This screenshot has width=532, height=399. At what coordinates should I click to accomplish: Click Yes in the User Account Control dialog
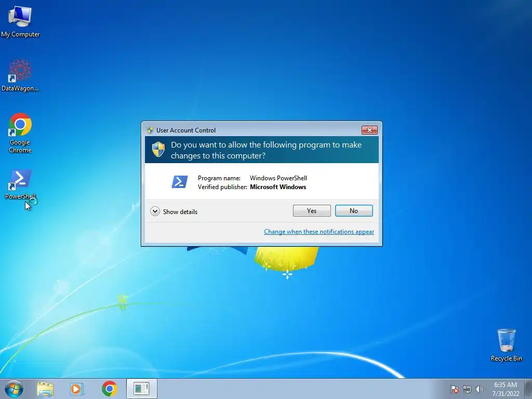[312, 211]
